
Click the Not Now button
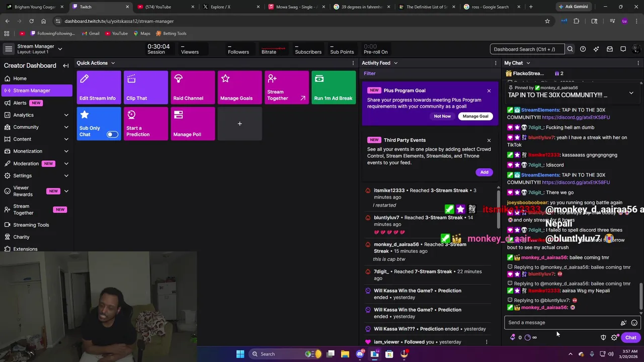(442, 116)
